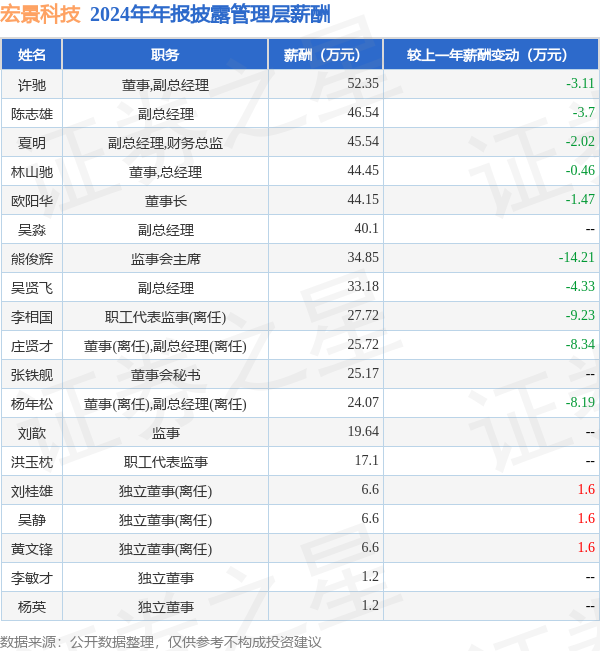
Task: Click the salary value 44.45
Action: pos(363,170)
